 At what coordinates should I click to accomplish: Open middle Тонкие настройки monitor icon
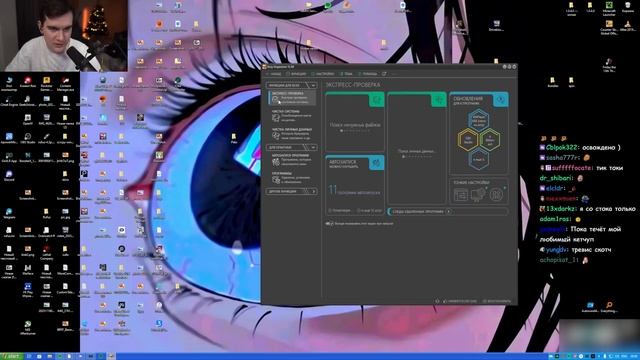[x=478, y=195]
